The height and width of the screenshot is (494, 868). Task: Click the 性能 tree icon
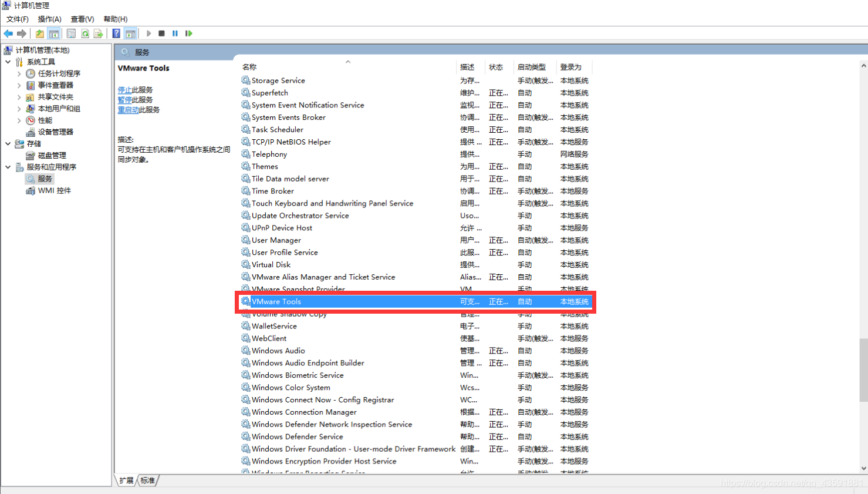(x=31, y=120)
